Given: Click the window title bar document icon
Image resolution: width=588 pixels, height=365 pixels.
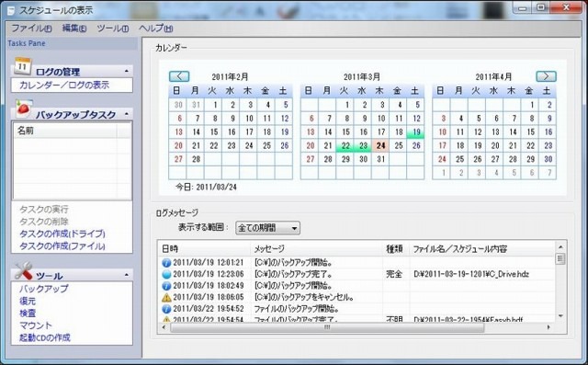Looking at the screenshot, I should [12, 10].
